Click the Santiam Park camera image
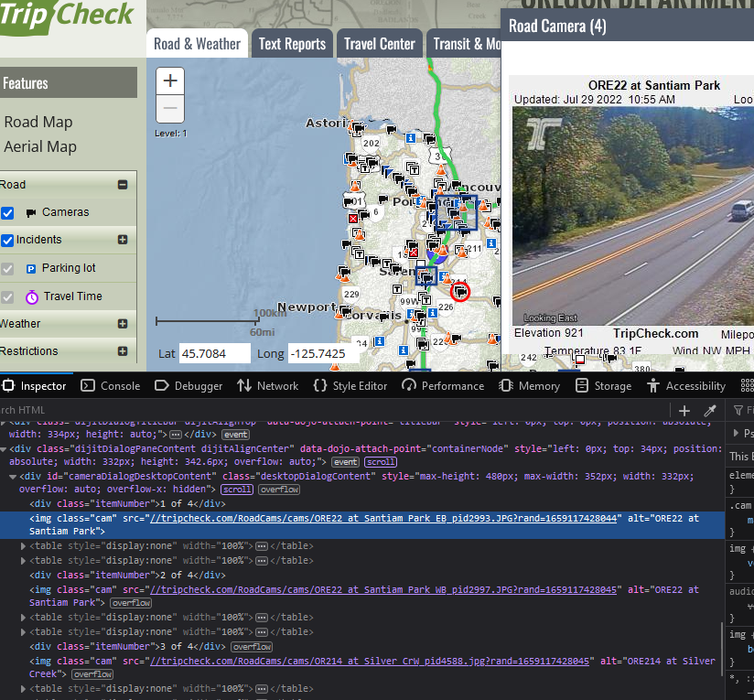Image resolution: width=754 pixels, height=700 pixels. (x=633, y=215)
